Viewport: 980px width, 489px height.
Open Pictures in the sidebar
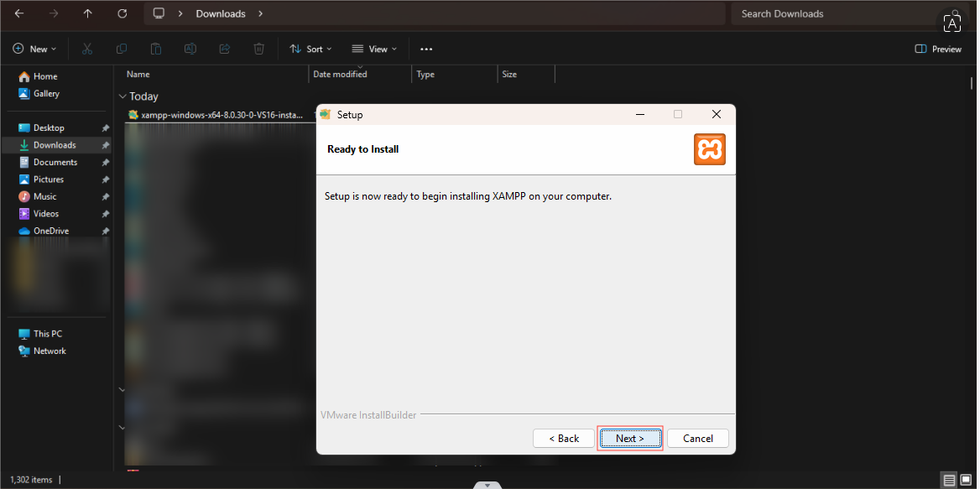tap(41, 179)
